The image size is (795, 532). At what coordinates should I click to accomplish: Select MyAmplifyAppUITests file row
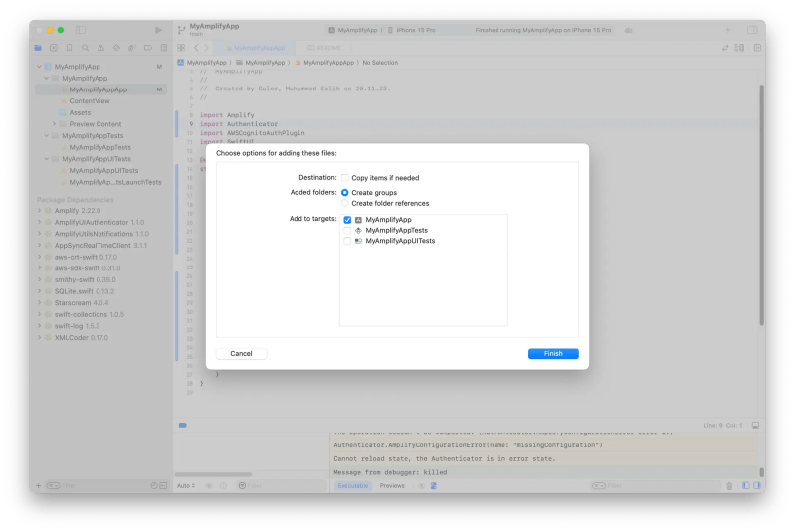click(x=100, y=171)
